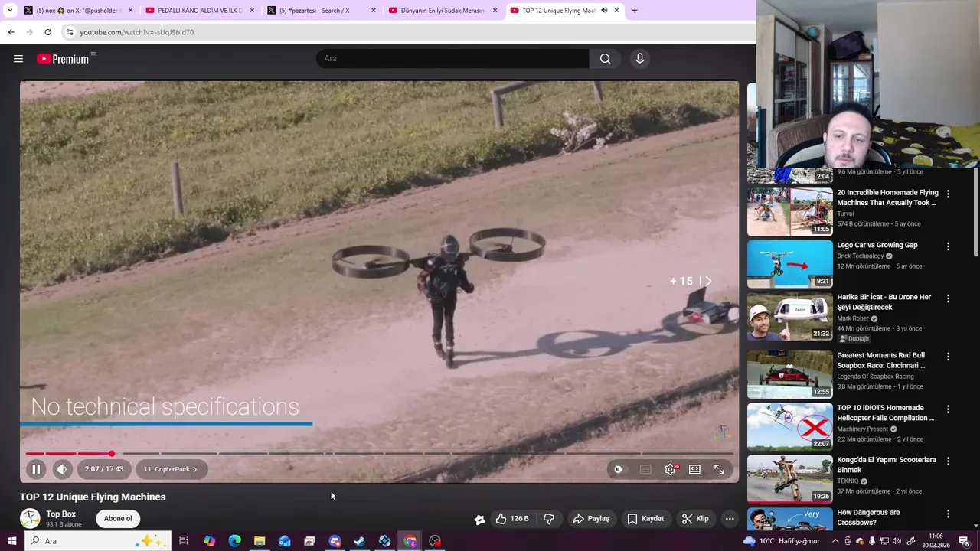The height and width of the screenshot is (551, 980).
Task: Start voice search with microphone icon
Action: 640,59
